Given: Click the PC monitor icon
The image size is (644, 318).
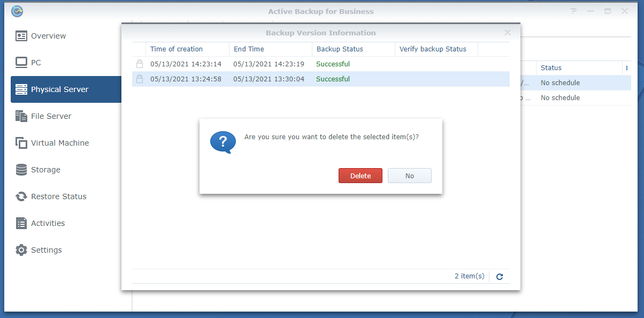Looking at the screenshot, I should (x=21, y=63).
